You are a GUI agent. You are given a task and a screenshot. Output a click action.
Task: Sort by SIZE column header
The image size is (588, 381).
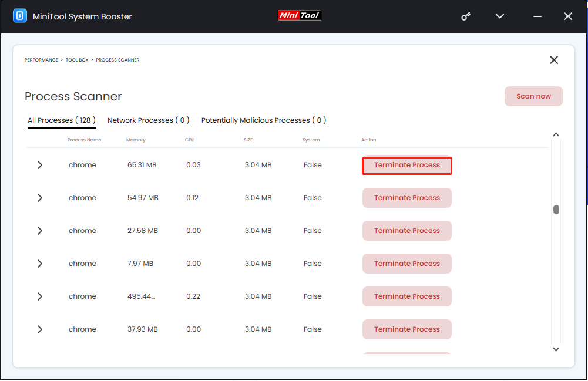point(248,140)
